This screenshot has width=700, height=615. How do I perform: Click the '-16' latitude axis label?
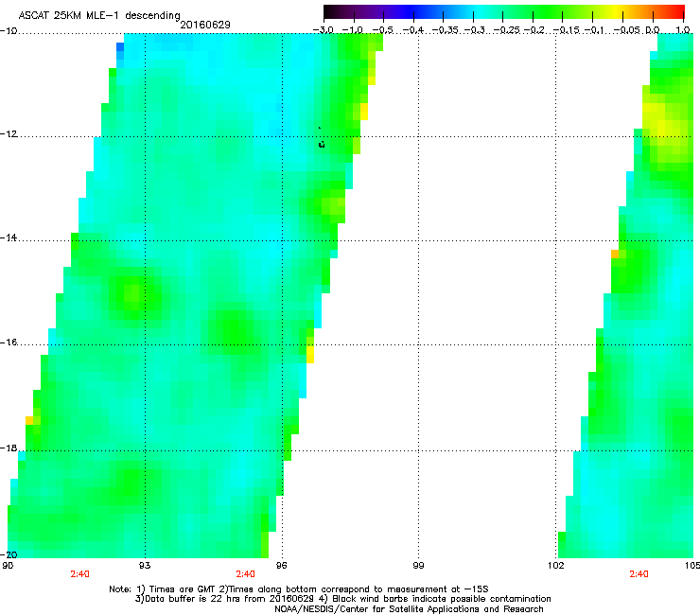[x=8, y=343]
